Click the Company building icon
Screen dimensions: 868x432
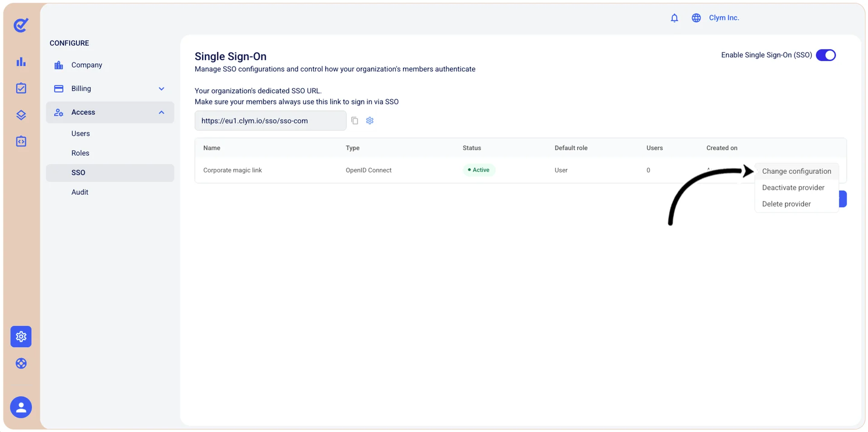[58, 65]
